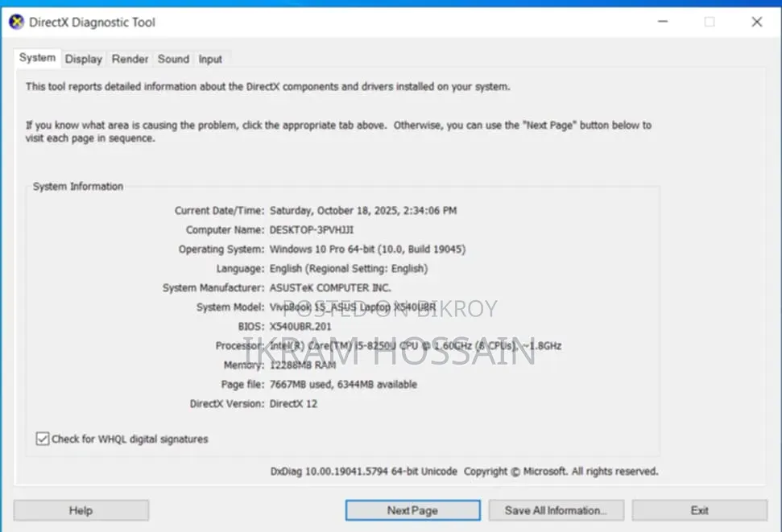Viewport: 782px width, 532px height.
Task: Untick Check for WHQL digital signatures
Action: click(x=43, y=439)
